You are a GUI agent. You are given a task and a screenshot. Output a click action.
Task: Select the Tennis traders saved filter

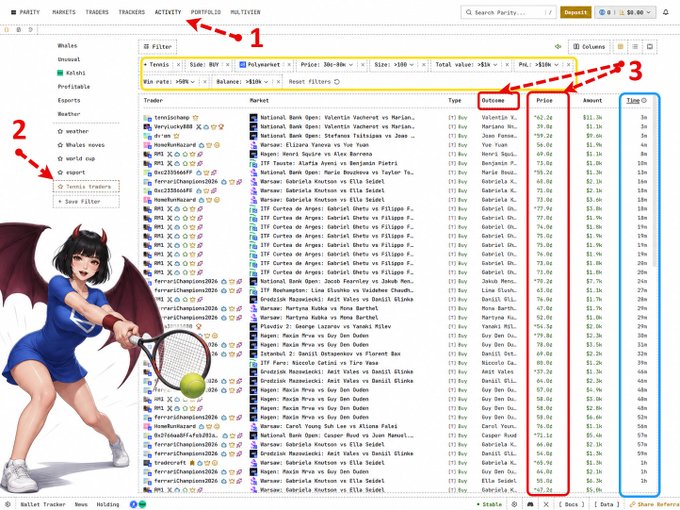tap(86, 186)
